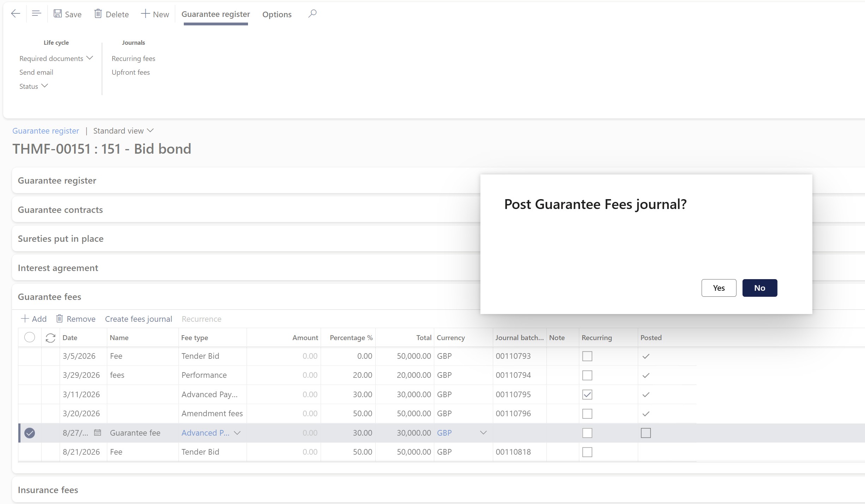This screenshot has height=504, width=865.
Task: Open the navigation list lines icon
Action: point(36,14)
